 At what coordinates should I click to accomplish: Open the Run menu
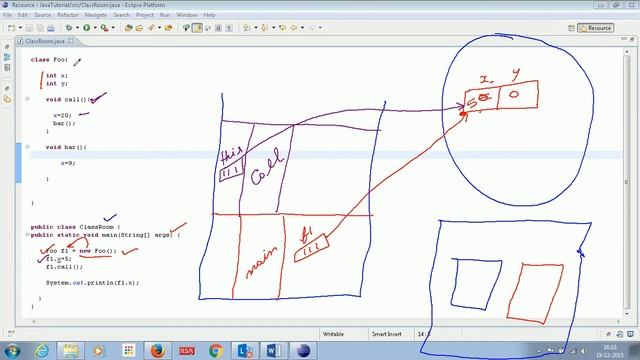165,15
